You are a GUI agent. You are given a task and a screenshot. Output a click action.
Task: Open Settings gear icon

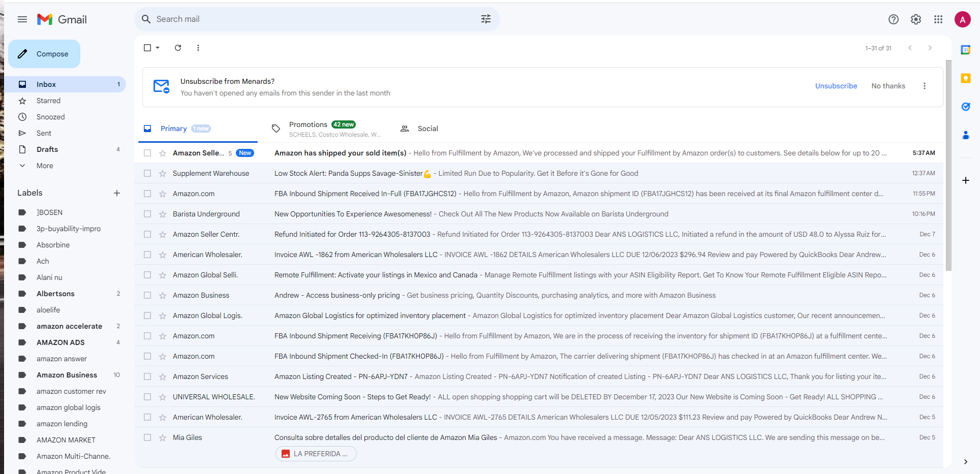point(916,19)
